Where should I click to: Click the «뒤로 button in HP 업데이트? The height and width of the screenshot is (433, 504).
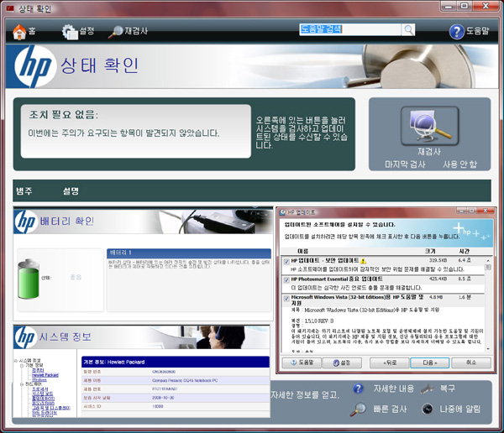[390, 363]
